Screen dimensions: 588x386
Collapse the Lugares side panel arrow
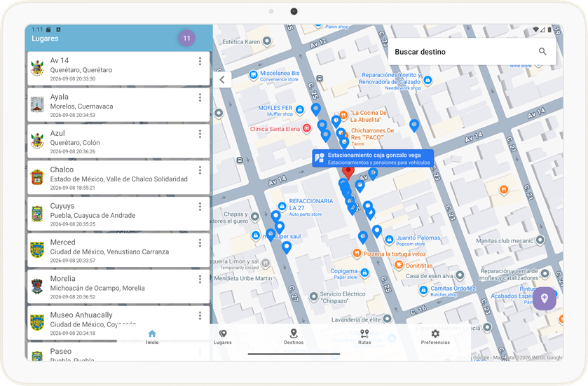point(222,79)
